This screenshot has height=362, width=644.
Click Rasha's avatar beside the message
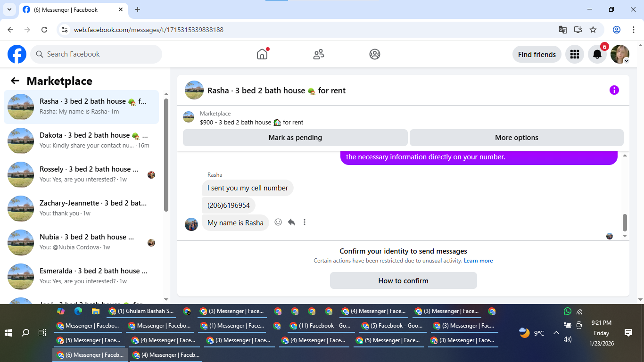pos(191,224)
